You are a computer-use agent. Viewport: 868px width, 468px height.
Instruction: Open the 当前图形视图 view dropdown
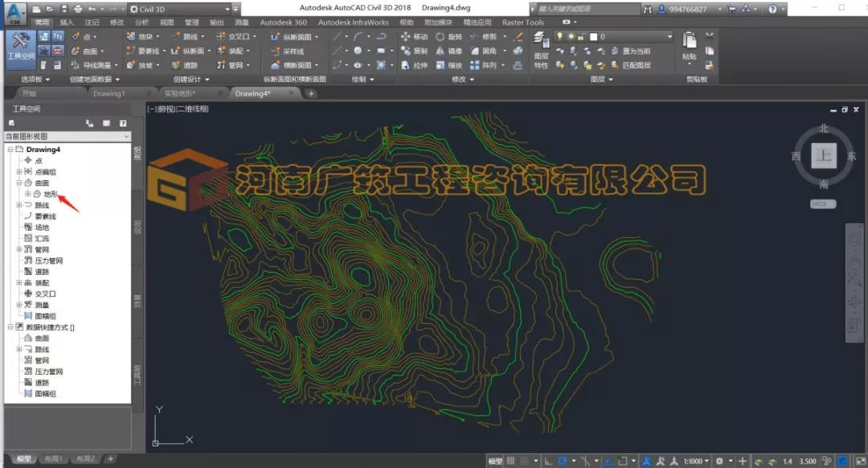[68, 136]
